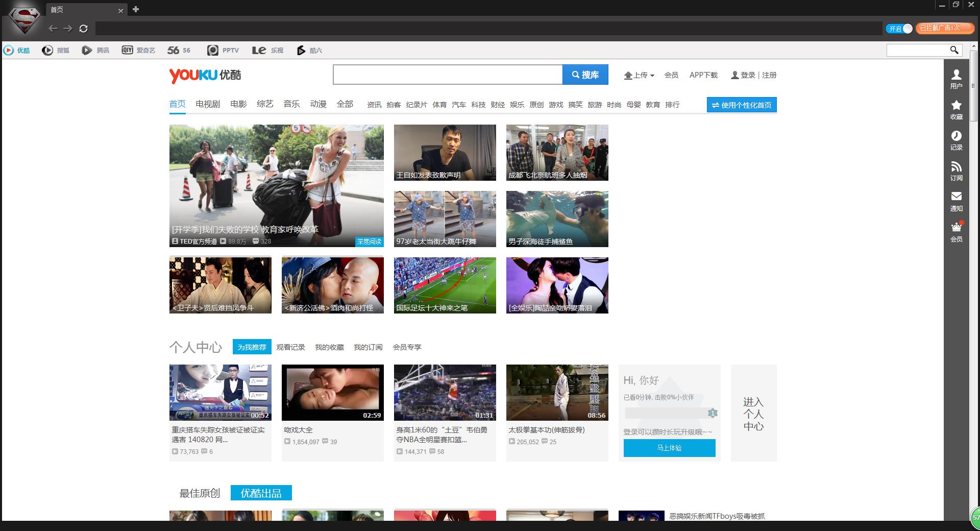Select the 优酷出品 tab

[261, 493]
